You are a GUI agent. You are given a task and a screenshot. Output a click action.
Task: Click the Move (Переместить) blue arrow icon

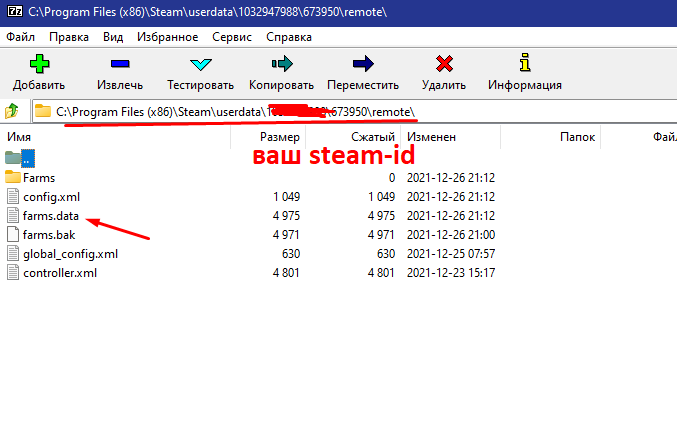tap(363, 64)
